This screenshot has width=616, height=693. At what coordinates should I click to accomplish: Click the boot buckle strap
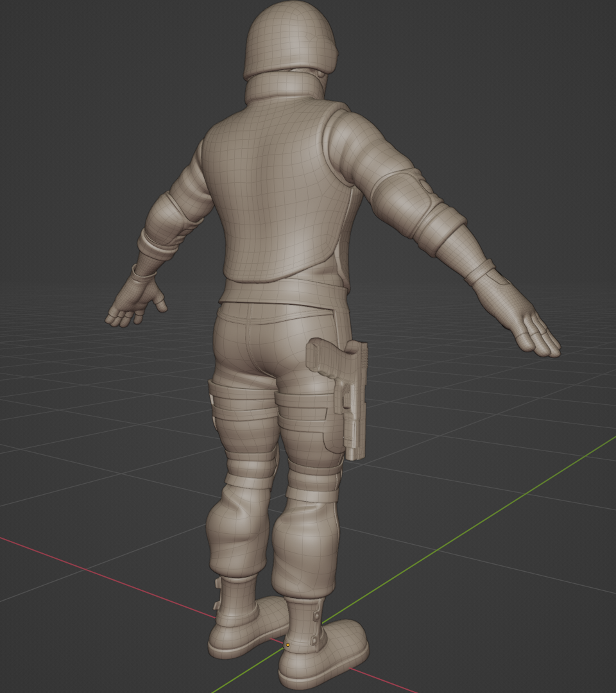pyautogui.click(x=316, y=616)
